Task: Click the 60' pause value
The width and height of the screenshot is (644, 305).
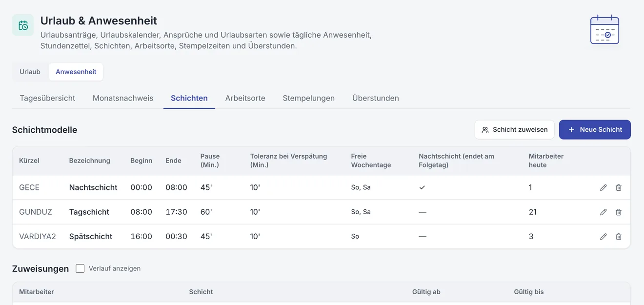Action: pyautogui.click(x=206, y=212)
